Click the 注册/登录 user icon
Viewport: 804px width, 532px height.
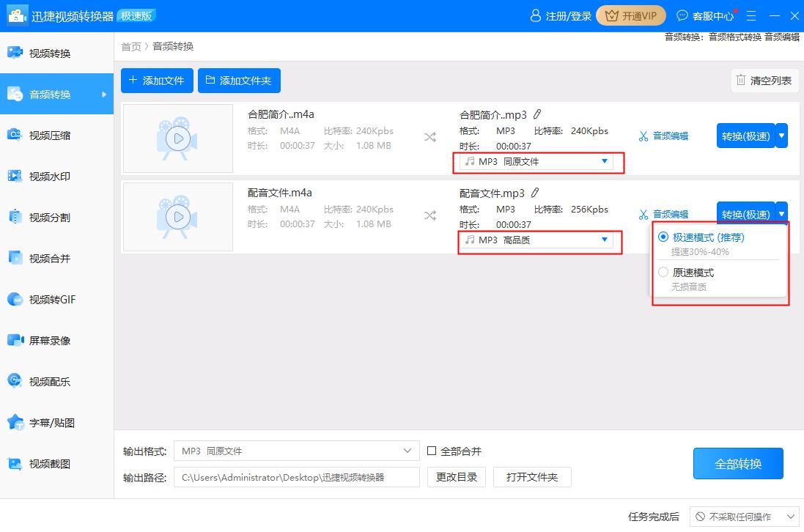(x=536, y=15)
